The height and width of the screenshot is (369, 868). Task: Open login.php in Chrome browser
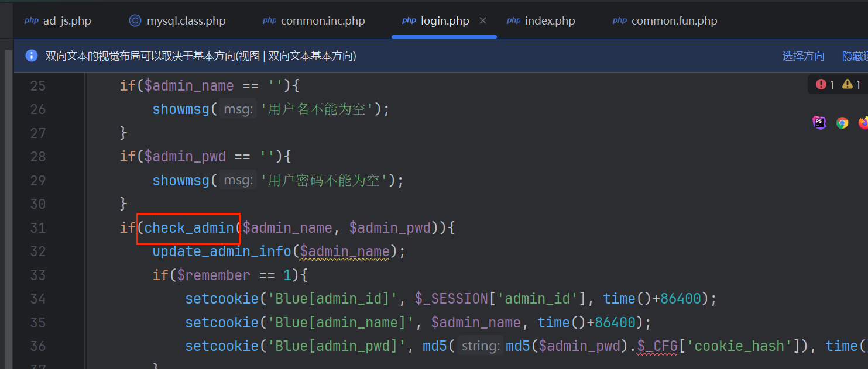pyautogui.click(x=842, y=123)
